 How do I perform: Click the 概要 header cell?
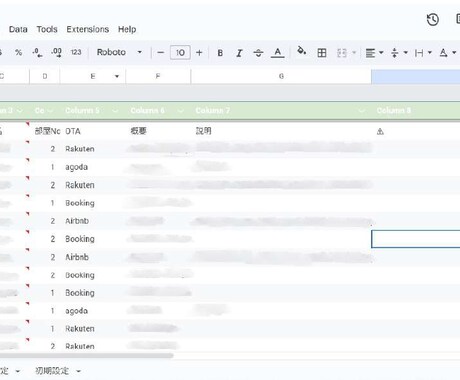tap(138, 131)
